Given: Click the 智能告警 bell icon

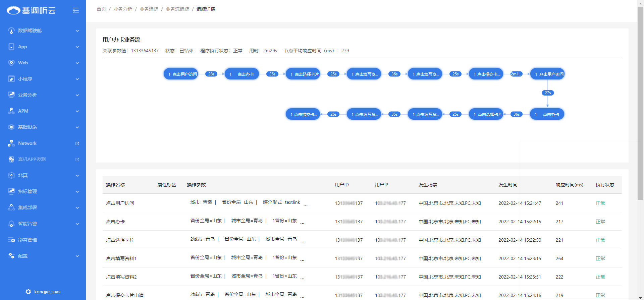Looking at the screenshot, I should coord(11,224).
